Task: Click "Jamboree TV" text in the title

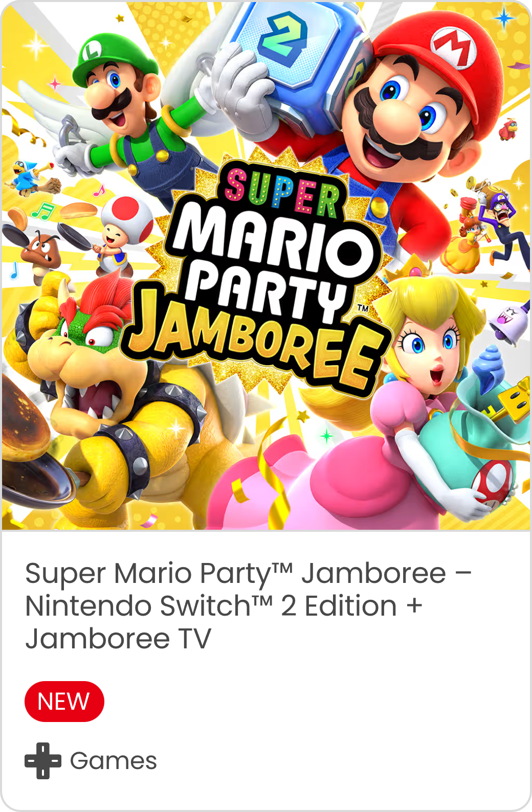Action: pyautogui.click(x=118, y=639)
